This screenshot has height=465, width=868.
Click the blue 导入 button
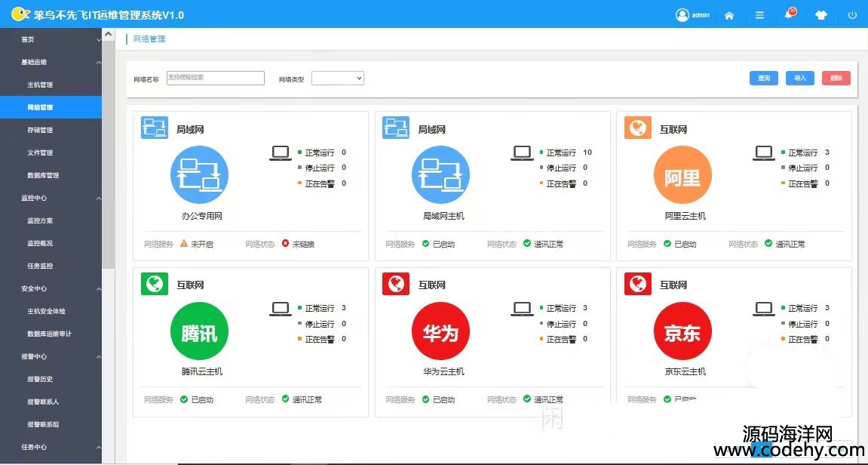(x=800, y=79)
